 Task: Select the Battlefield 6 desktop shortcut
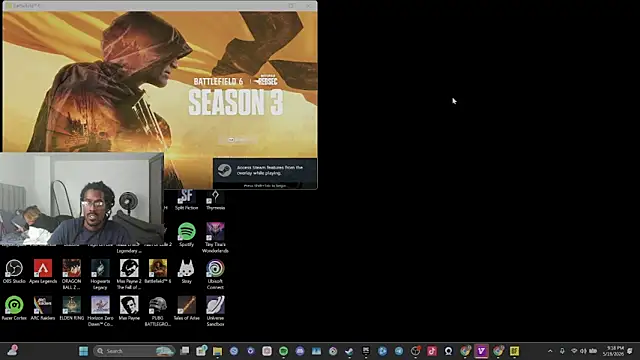pyautogui.click(x=158, y=271)
